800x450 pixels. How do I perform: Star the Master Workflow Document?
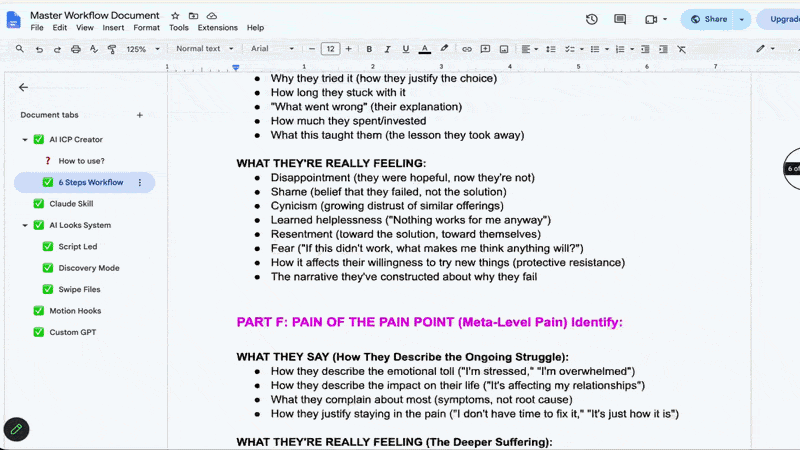pos(175,16)
